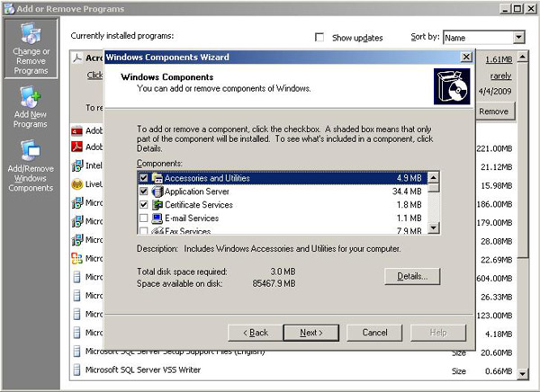Click the Add or Remove Programs title bar icon
This screenshot has height=392, width=540.
coord(9,9)
